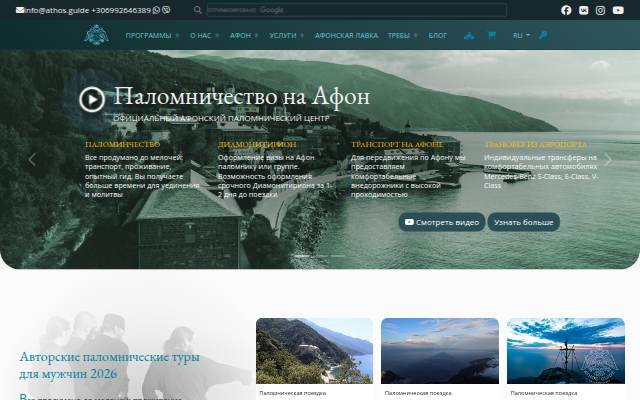Open the RU language selector
Viewport: 640px width, 400px height.
tap(521, 36)
